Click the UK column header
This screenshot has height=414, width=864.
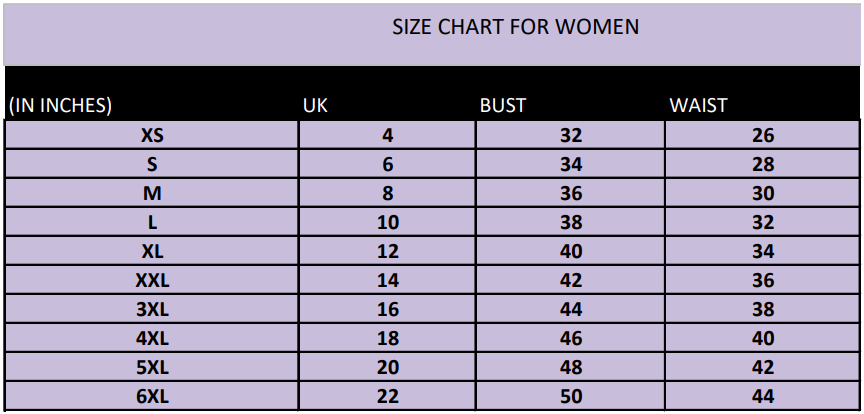click(x=315, y=105)
